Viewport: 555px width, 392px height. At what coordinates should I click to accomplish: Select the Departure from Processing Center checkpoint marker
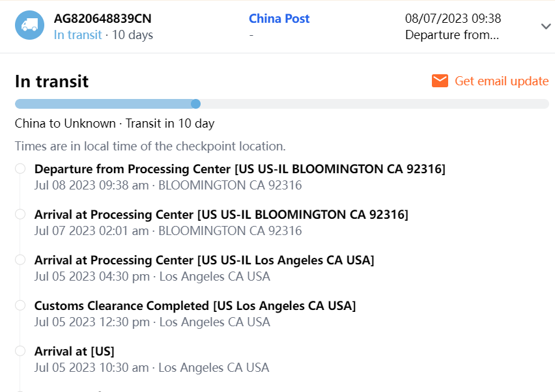coord(20,169)
